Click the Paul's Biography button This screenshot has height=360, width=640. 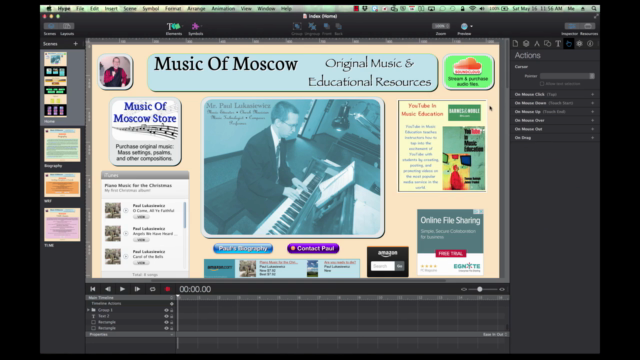(243, 248)
